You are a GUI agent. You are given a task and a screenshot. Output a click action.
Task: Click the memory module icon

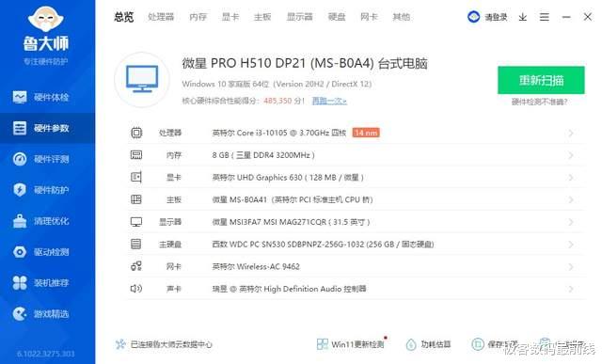(x=136, y=155)
